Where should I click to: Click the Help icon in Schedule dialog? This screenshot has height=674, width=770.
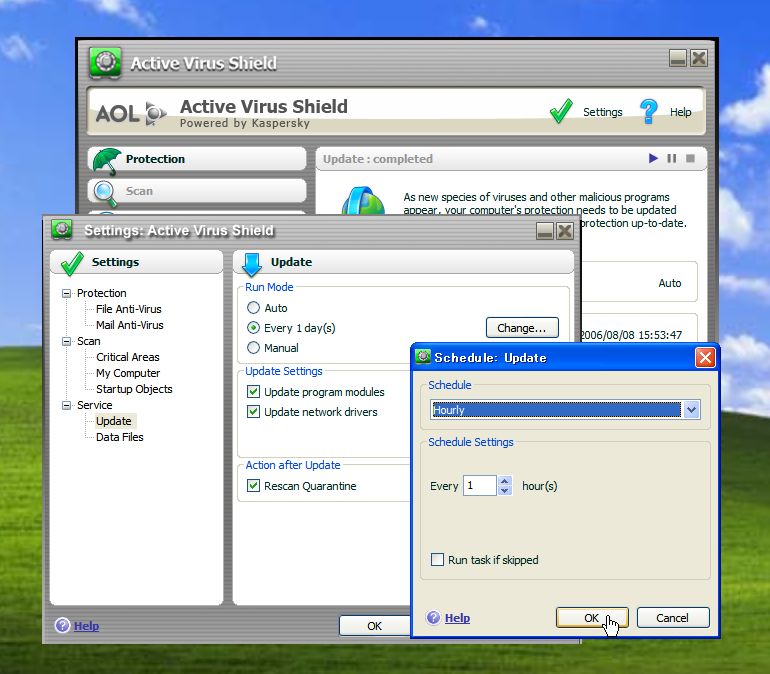(433, 617)
